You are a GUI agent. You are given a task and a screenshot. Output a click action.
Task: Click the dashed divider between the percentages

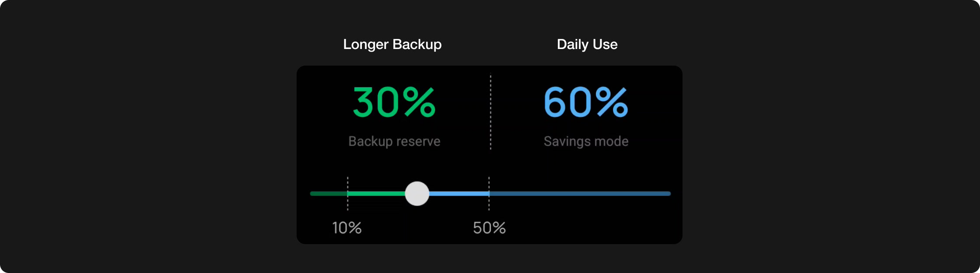[490, 112]
